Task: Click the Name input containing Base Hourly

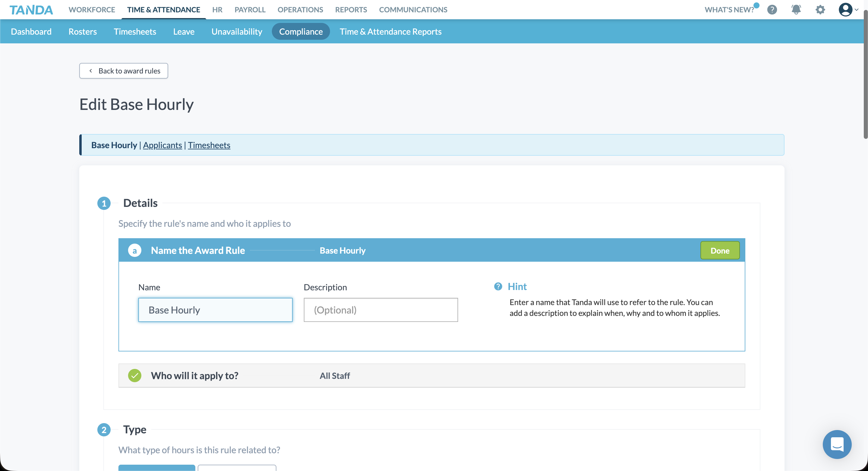Action: (215, 310)
